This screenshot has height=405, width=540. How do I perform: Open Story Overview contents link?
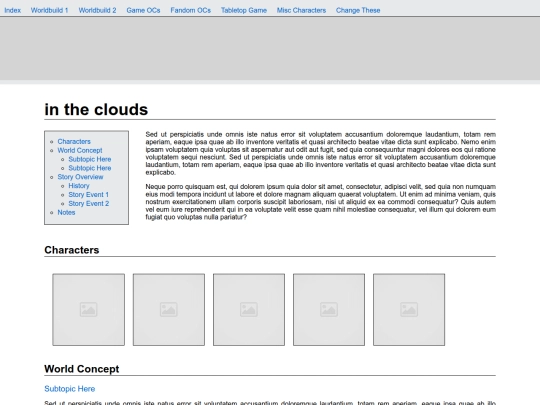[80, 177]
